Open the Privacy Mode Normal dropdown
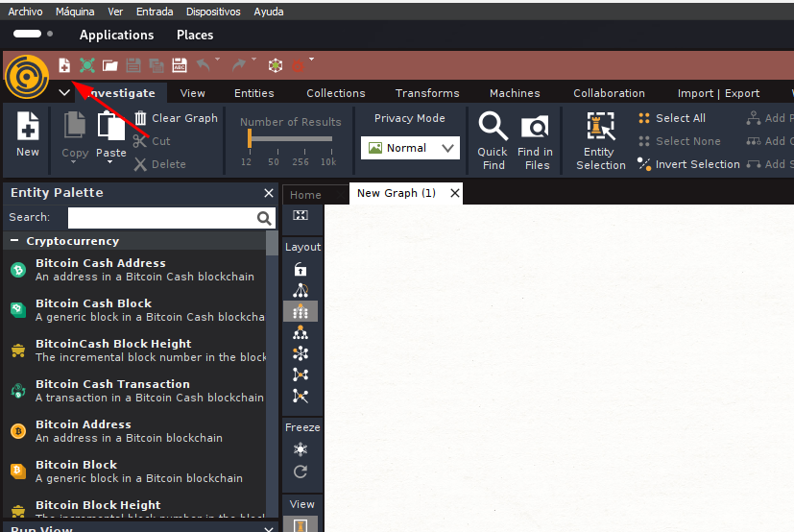Screen dimensions: 794x532 (410, 148)
